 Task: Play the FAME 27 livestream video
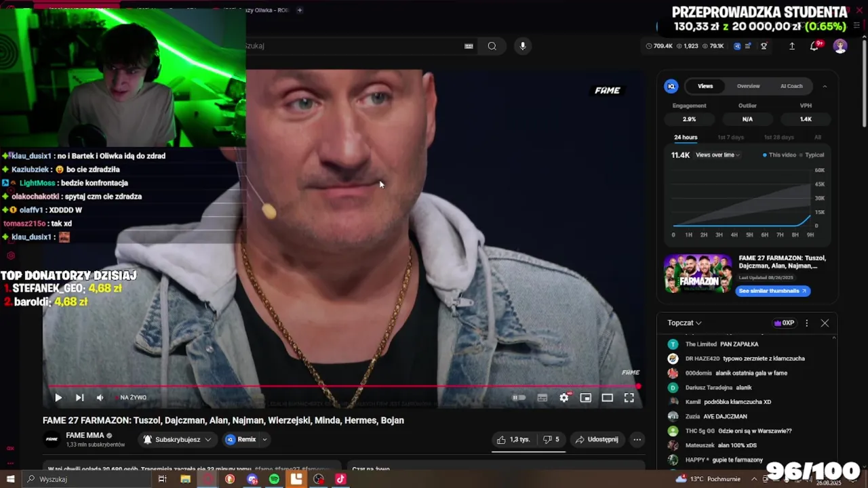tap(58, 398)
